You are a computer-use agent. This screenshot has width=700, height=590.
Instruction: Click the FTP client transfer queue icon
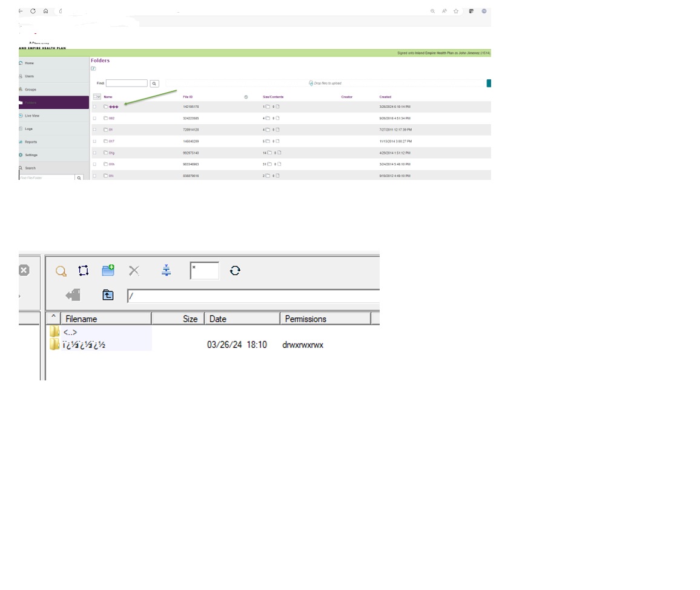tap(166, 270)
